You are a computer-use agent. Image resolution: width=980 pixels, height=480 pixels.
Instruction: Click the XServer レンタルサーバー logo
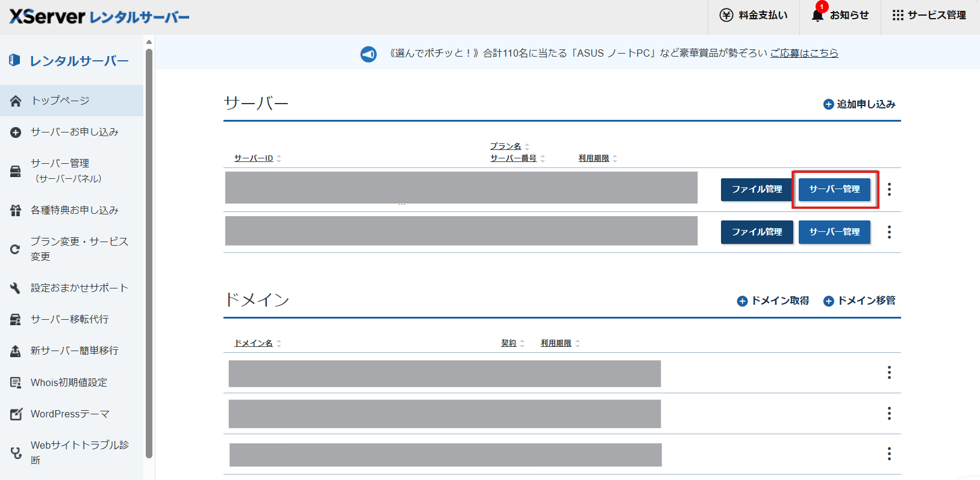tap(99, 16)
